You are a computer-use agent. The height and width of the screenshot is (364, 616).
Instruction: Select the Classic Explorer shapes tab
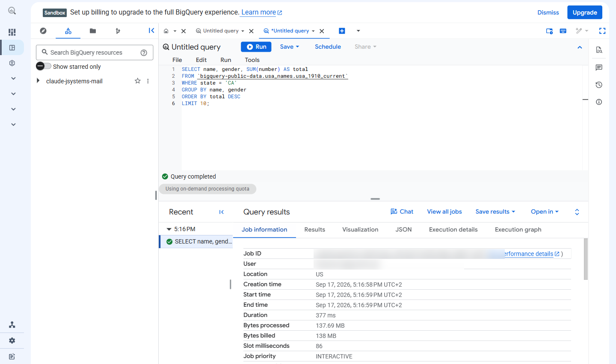[68, 31]
